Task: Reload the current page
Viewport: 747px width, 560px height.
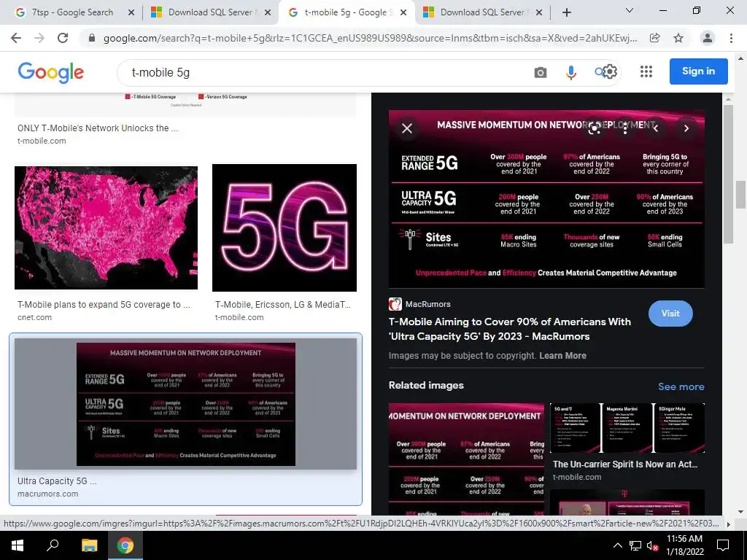Action: 63,38
